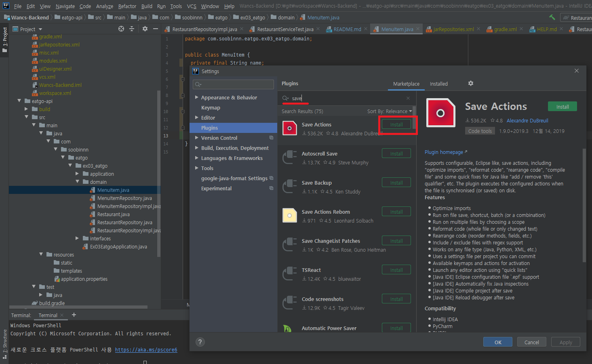Close the Terminal session tab
The height and width of the screenshot is (364, 592).
62,315
